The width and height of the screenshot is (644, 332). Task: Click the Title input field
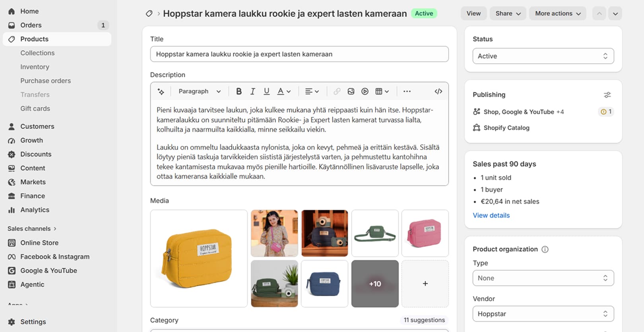tap(299, 54)
